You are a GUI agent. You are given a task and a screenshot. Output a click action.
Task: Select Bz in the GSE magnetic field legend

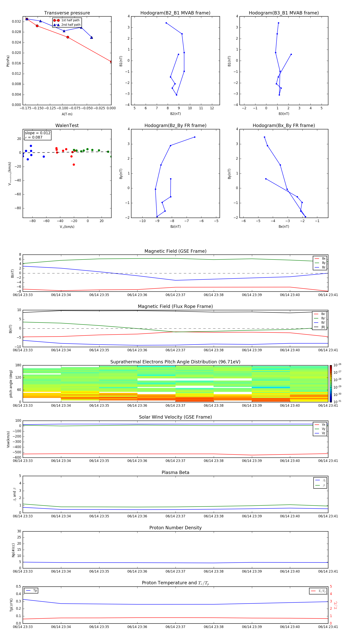[320, 267]
